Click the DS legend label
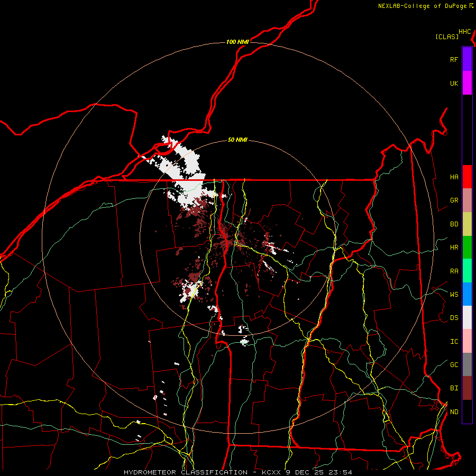This screenshot has height=476, width=476. click(x=454, y=318)
